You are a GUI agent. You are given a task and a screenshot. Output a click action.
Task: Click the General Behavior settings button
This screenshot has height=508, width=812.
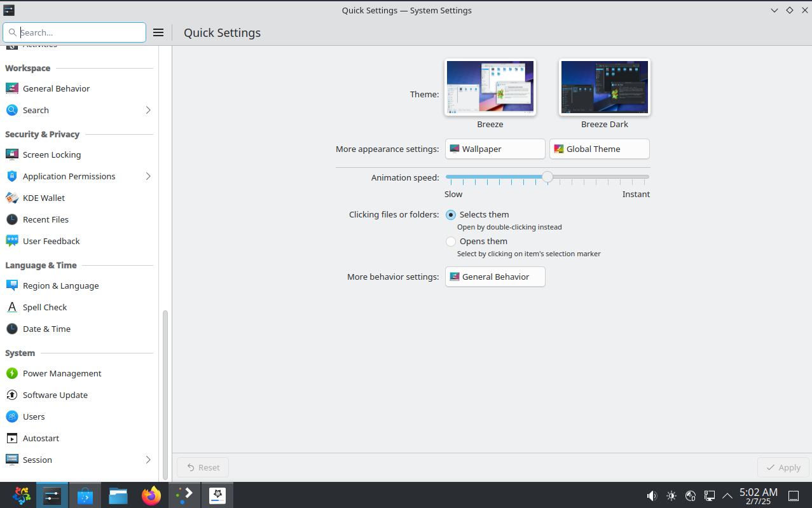pos(495,277)
